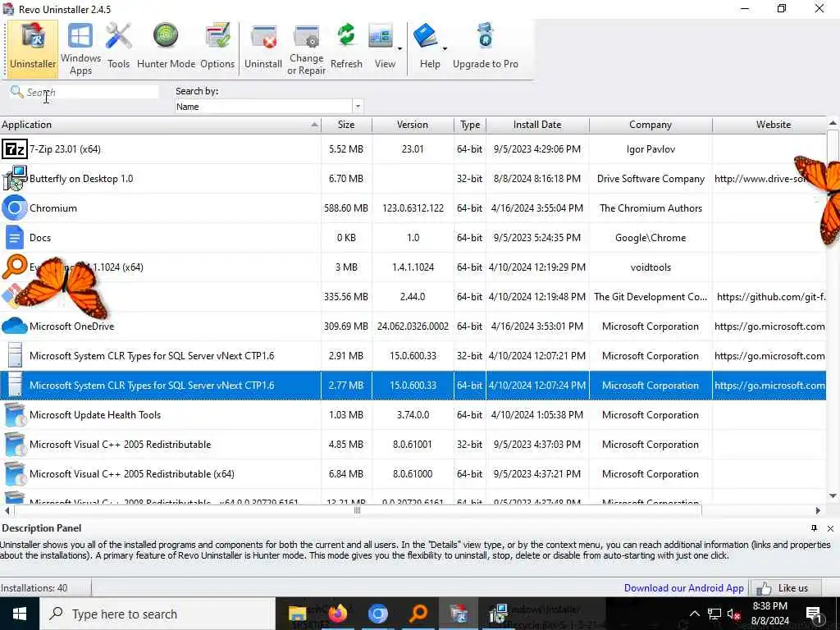
Task: Open the Tools section
Action: (118, 48)
